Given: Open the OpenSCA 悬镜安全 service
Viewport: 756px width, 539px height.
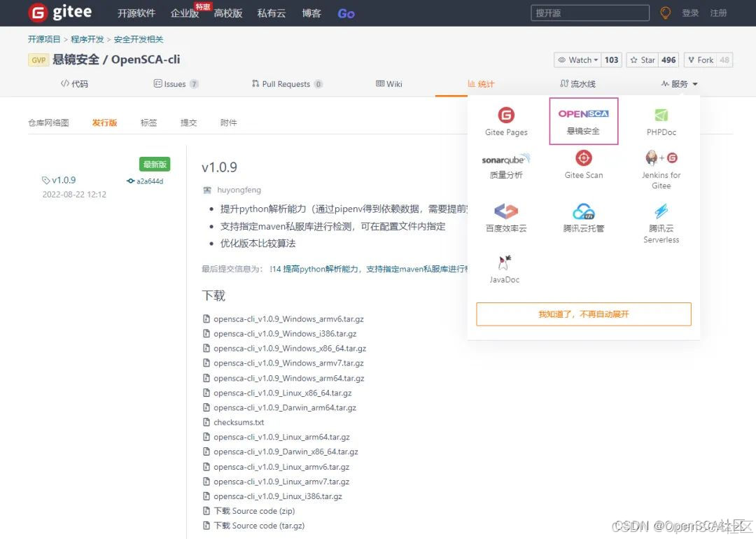Looking at the screenshot, I should tap(583, 121).
